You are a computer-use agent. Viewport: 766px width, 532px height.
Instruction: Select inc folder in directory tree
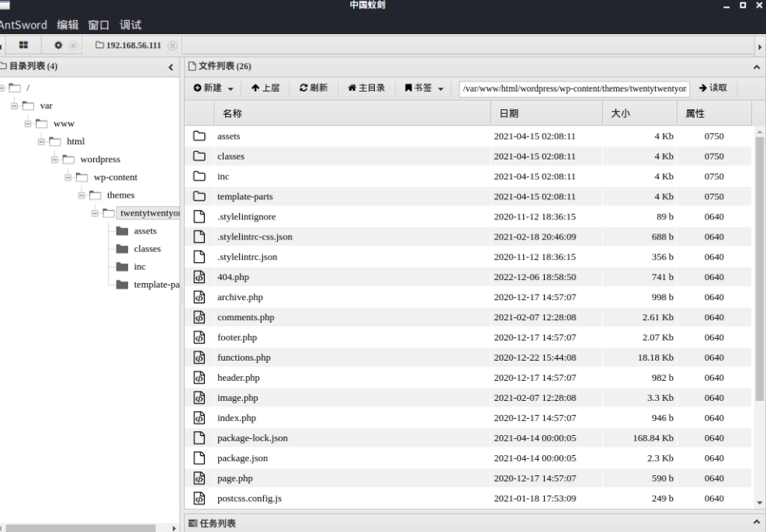point(140,267)
